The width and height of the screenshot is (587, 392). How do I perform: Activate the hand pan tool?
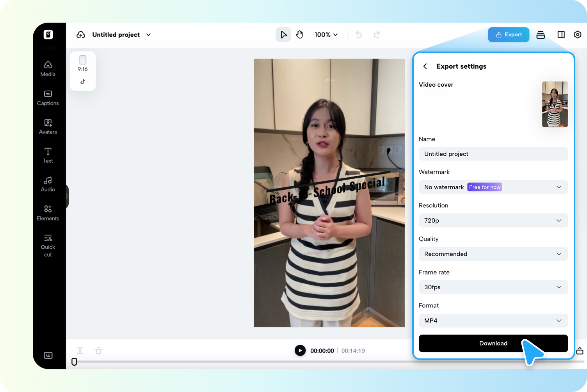299,35
